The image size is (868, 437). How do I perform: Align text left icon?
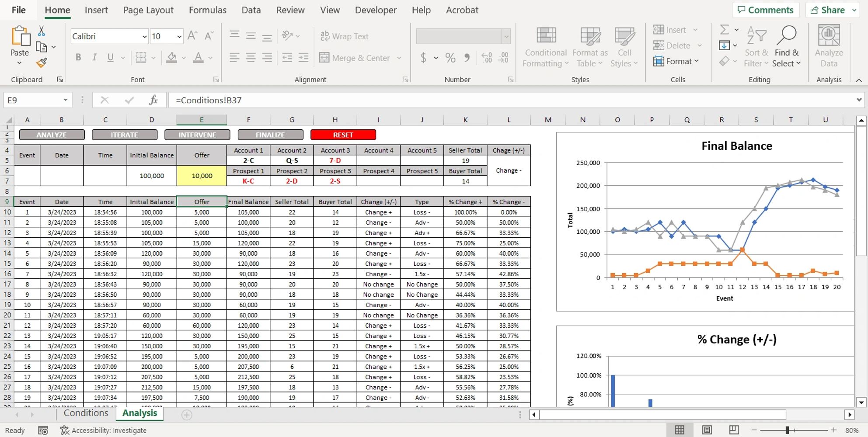coord(234,58)
